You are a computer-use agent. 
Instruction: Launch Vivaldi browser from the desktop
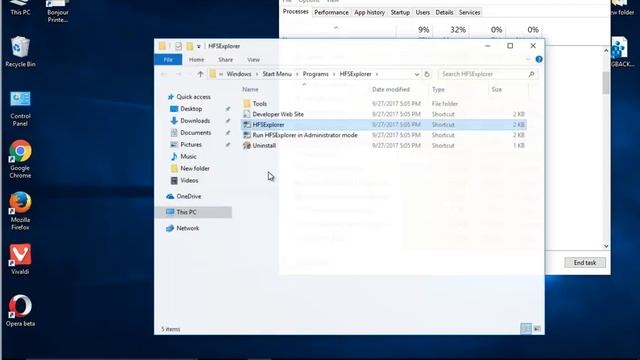(20, 259)
